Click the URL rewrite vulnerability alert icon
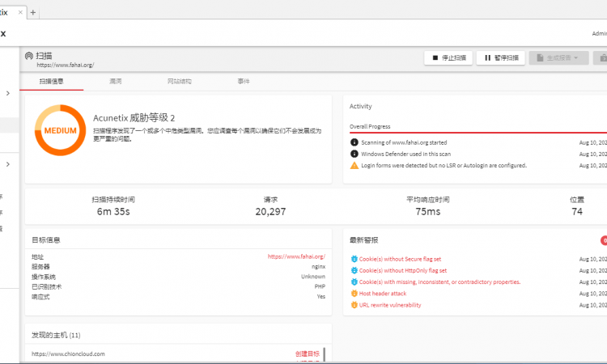 354,305
